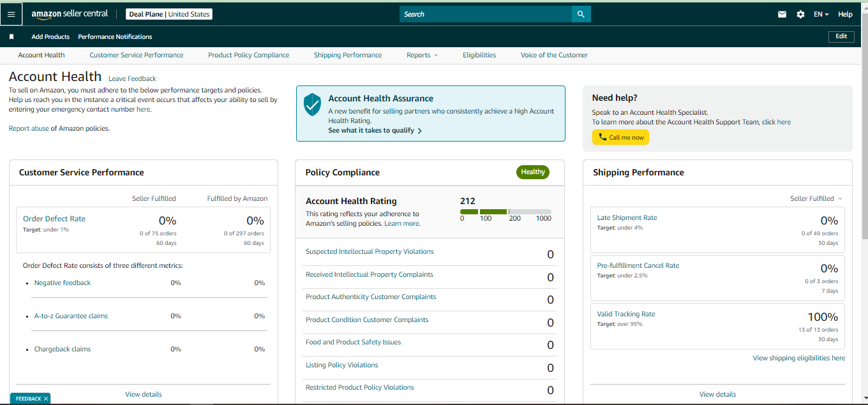Click the 100% Valid Tracking Rate value
Image resolution: width=868 pixels, height=405 pixels.
click(x=823, y=317)
